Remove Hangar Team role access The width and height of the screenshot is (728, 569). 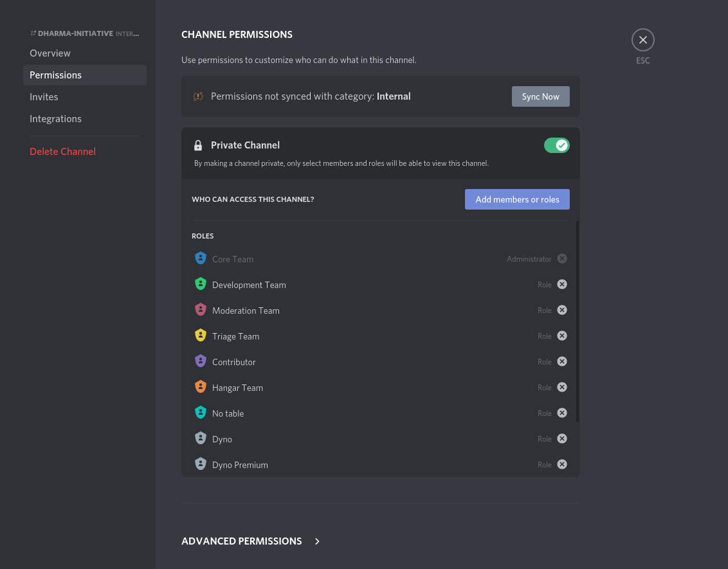[x=562, y=388]
